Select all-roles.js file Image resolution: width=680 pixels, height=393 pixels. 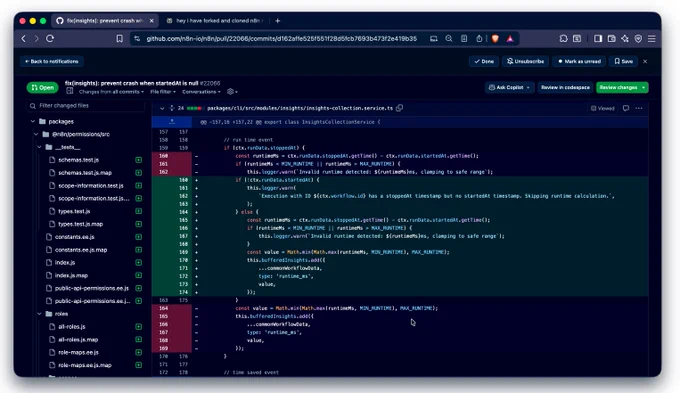pos(72,327)
